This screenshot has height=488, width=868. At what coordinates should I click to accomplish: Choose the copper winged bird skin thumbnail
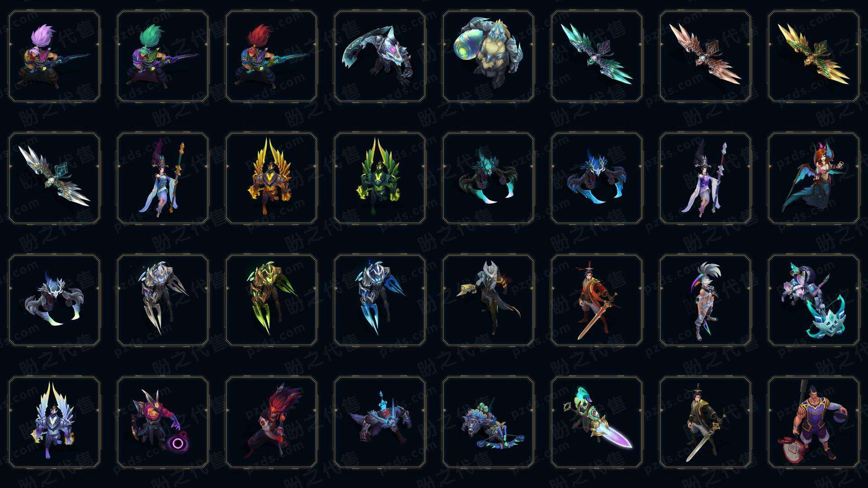705,56
